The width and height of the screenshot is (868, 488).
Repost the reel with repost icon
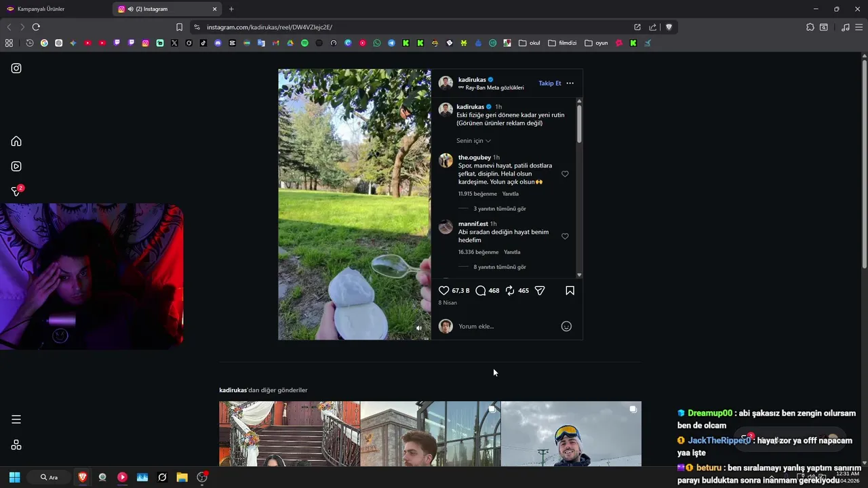510,290
